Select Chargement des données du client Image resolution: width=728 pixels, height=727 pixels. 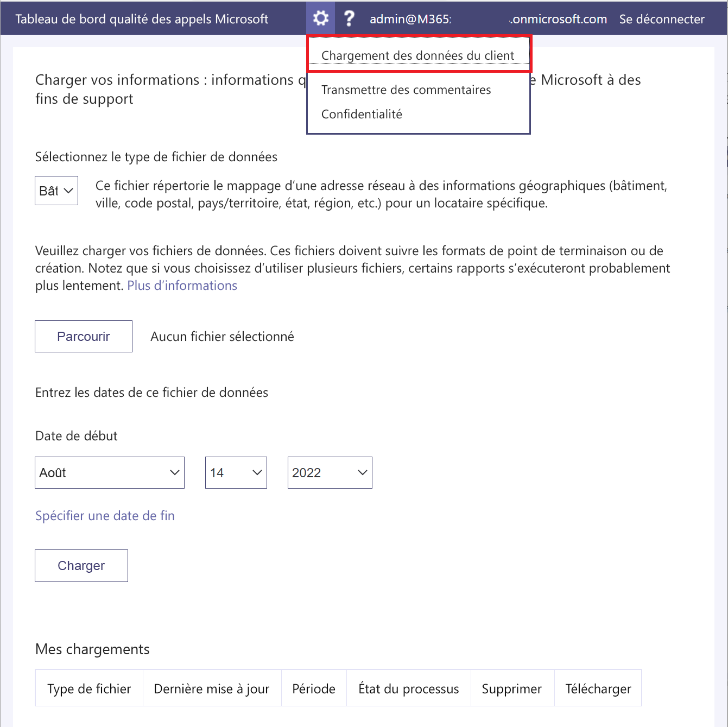coord(418,55)
